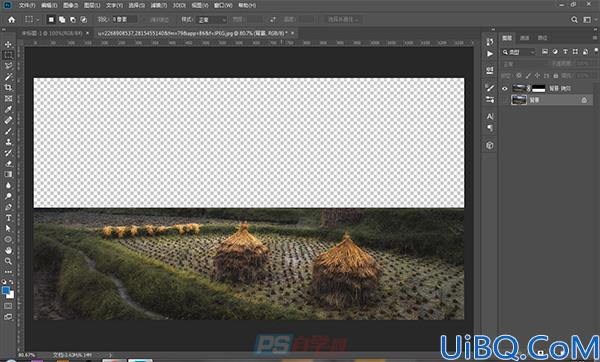Switch layer filtering on or off

(597, 50)
